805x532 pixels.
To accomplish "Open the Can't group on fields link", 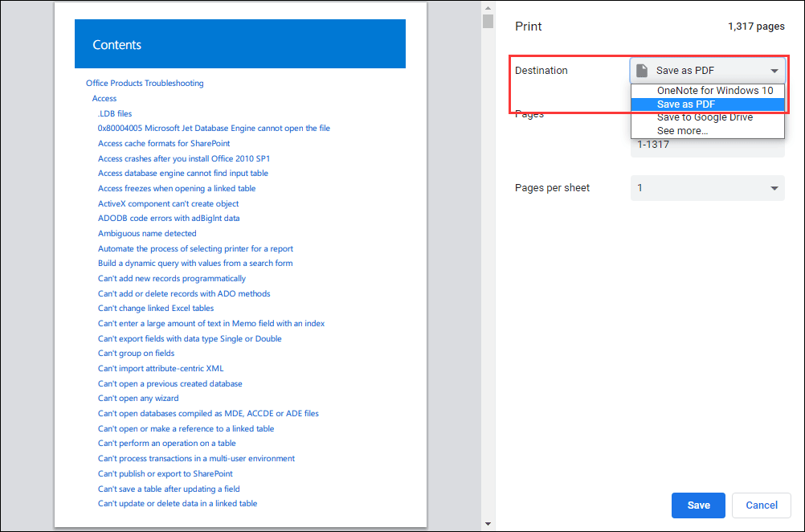I will pos(136,354).
